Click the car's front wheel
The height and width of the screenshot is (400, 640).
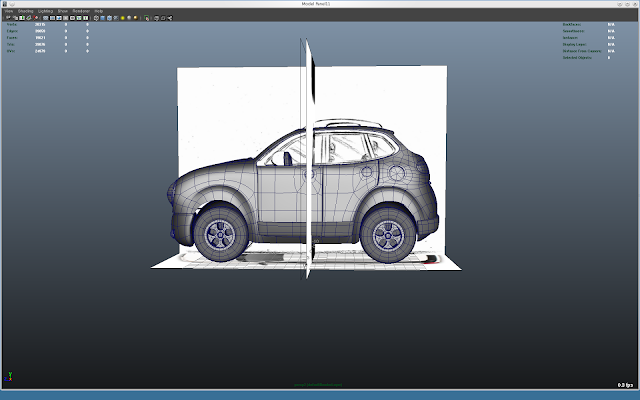pyautogui.click(x=220, y=234)
